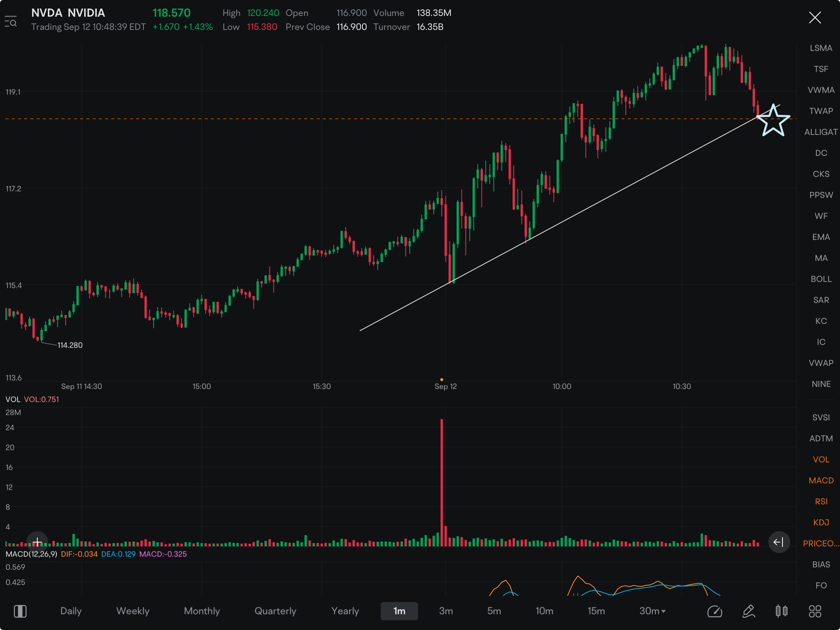This screenshot has width=840, height=630.
Task: Disable the VOL sub-indicator
Action: [x=821, y=459]
